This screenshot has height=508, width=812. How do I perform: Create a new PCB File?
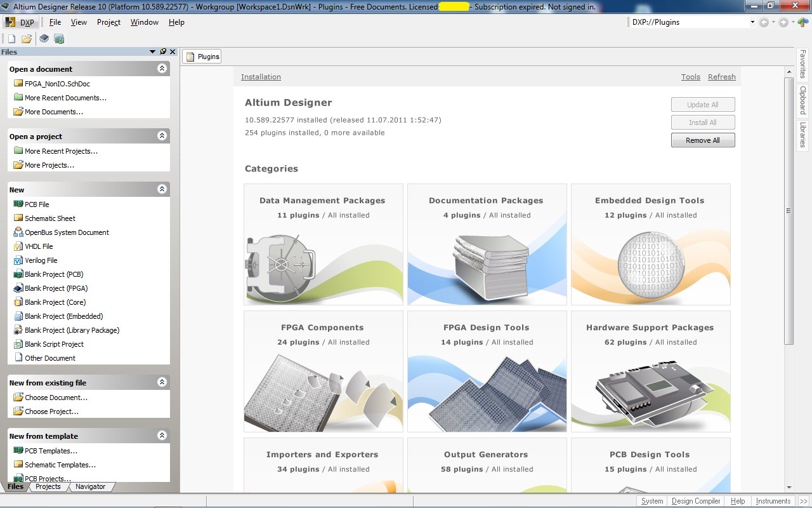coord(32,204)
